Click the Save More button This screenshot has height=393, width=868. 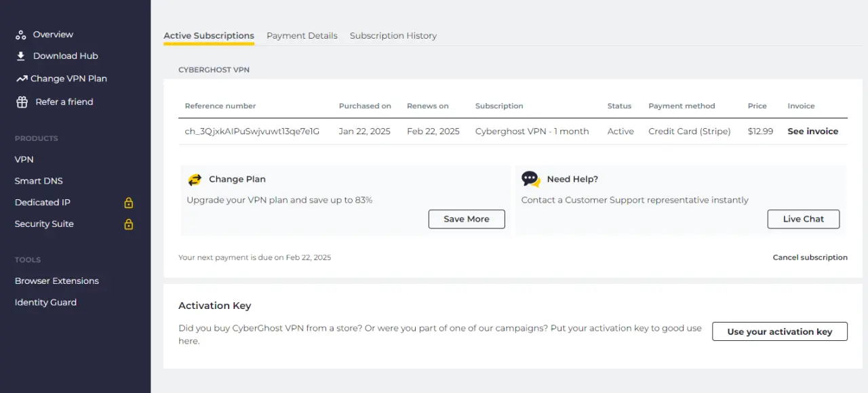[x=467, y=219]
